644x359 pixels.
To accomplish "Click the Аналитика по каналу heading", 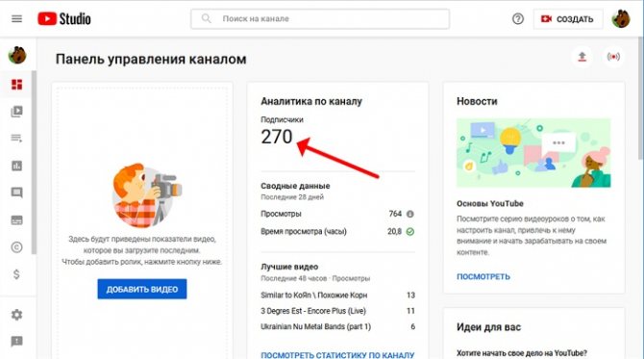I will pyautogui.click(x=311, y=102).
